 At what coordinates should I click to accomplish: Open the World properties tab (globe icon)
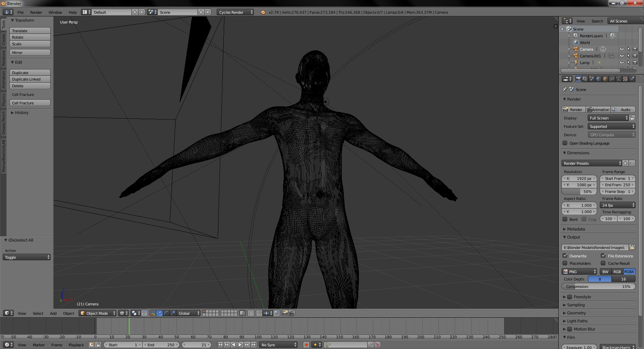[x=598, y=79]
